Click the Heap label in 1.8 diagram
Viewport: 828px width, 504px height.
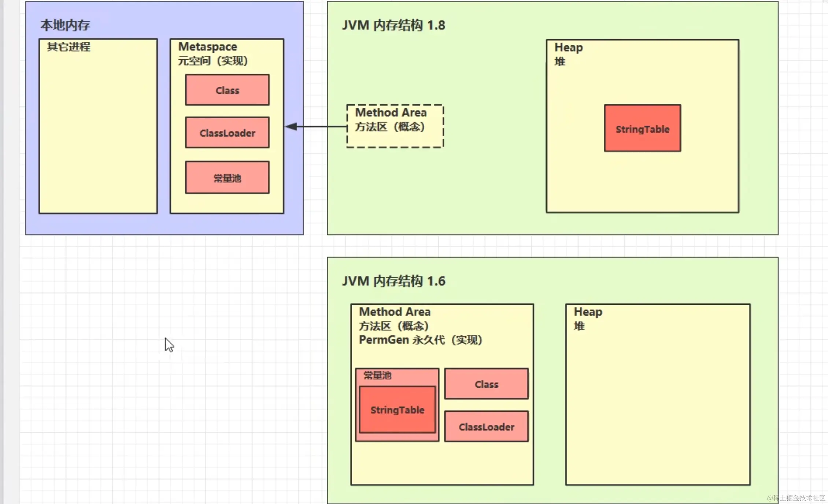[x=568, y=48]
